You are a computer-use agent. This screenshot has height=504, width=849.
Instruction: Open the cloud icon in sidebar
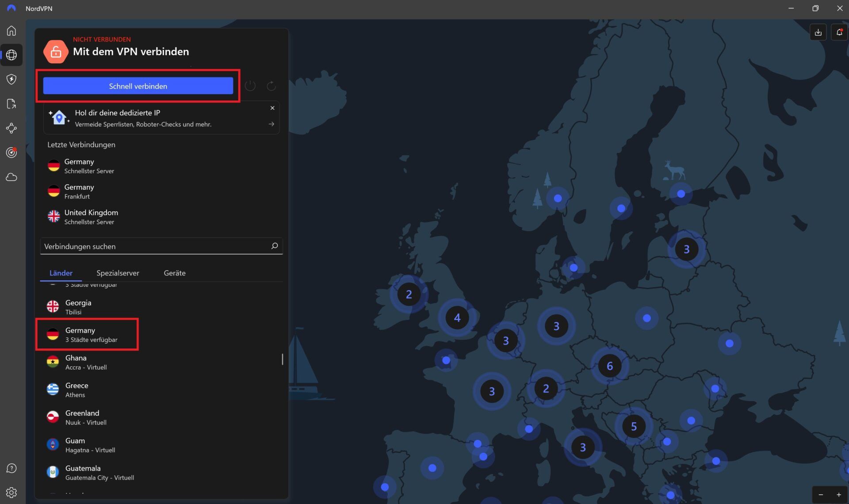(11, 177)
